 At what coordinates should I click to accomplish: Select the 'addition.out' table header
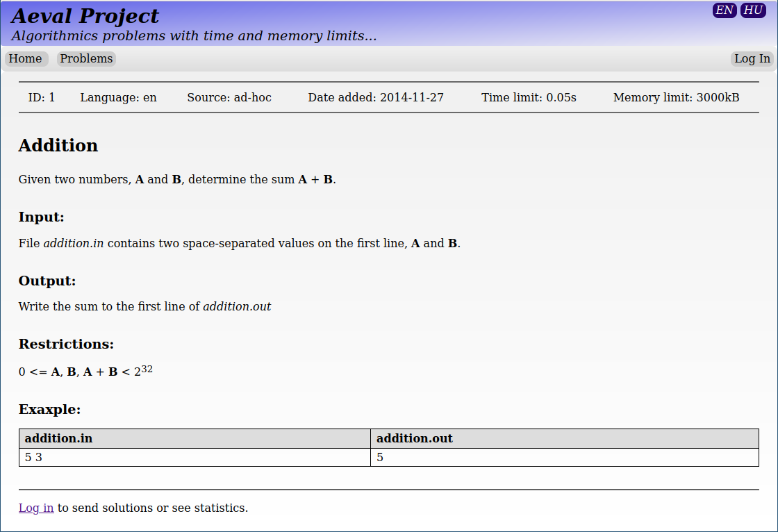(415, 438)
